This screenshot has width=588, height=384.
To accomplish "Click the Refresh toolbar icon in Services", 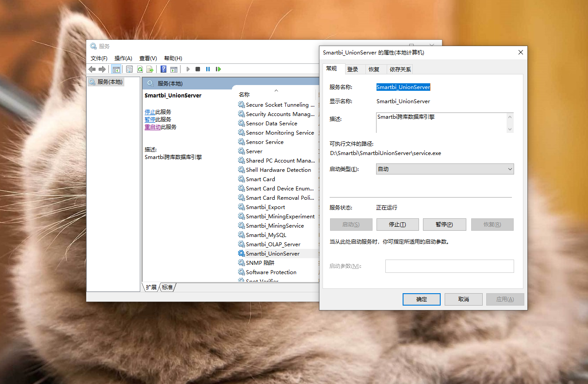I will 140,69.
